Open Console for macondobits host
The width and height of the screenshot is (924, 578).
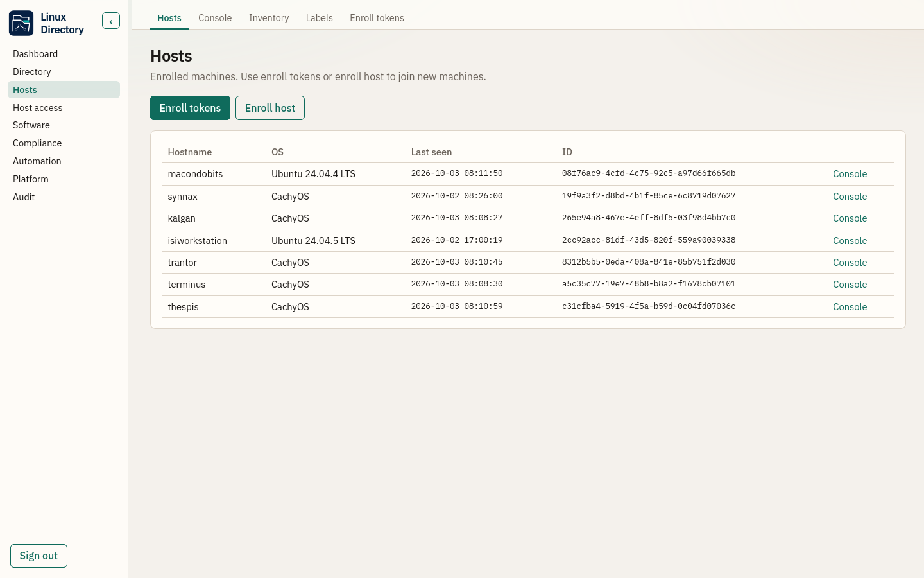850,174
